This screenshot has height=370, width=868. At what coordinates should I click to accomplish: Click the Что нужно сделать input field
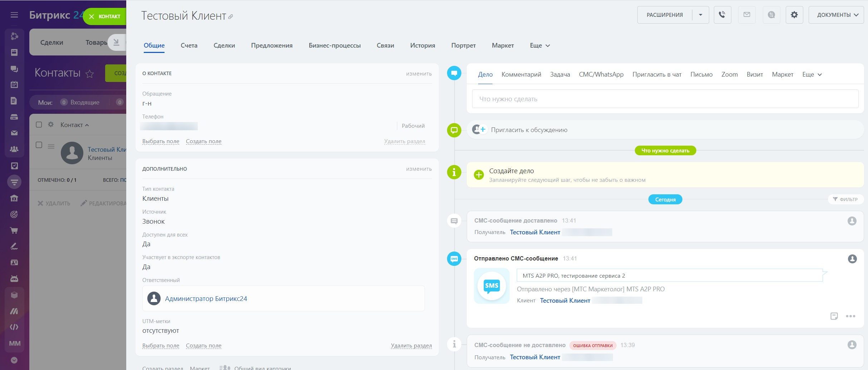[x=665, y=99]
